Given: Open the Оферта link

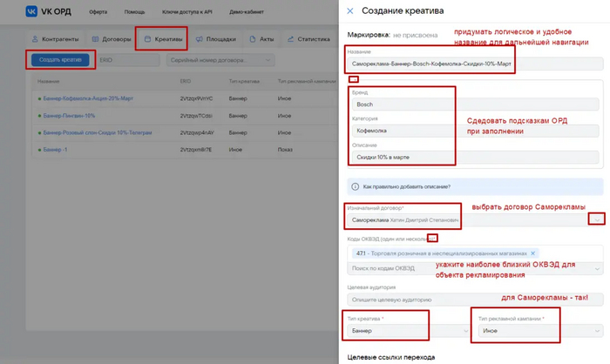Looking at the screenshot, I should 98,12.
